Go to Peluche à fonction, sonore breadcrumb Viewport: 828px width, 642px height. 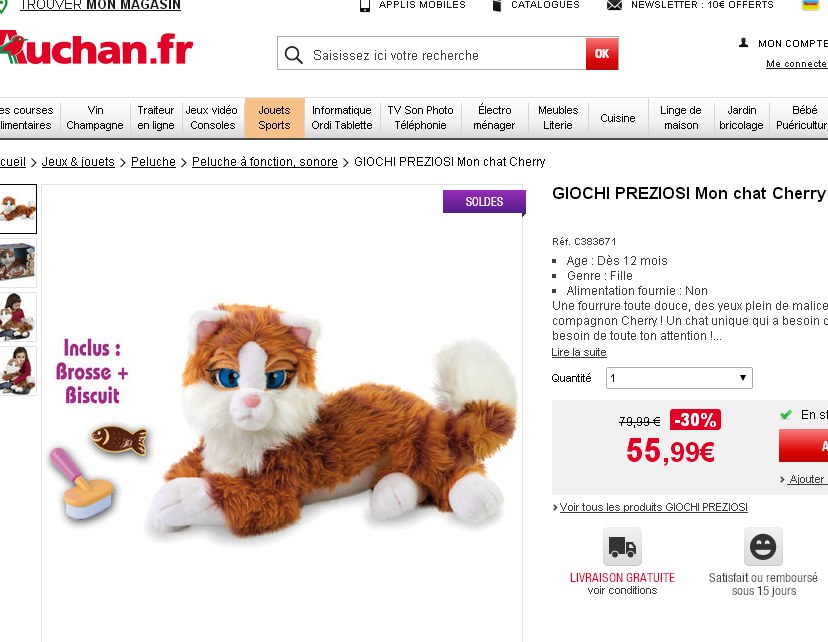265,162
